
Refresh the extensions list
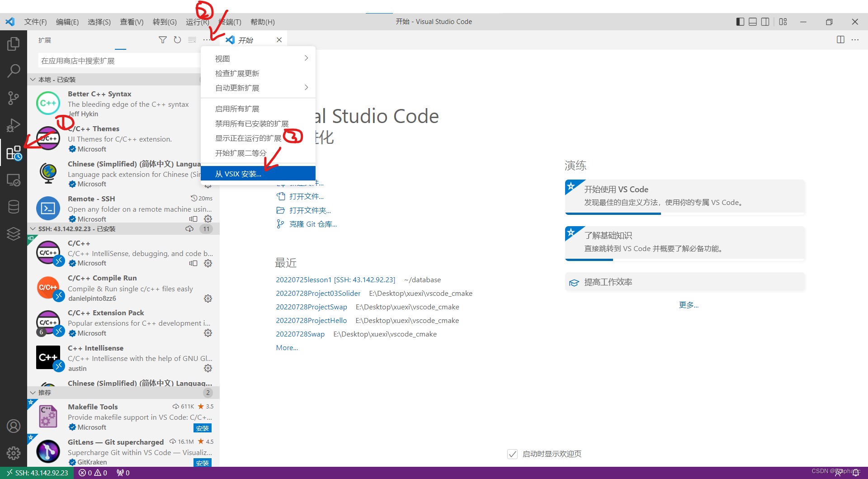(x=177, y=40)
